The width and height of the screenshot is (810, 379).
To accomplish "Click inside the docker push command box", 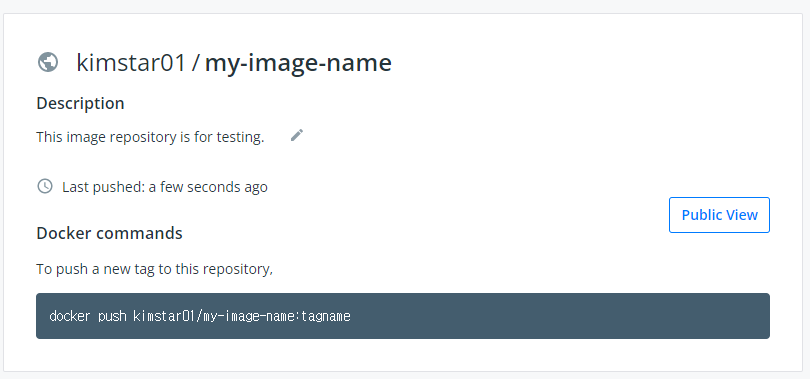I will 403,316.
